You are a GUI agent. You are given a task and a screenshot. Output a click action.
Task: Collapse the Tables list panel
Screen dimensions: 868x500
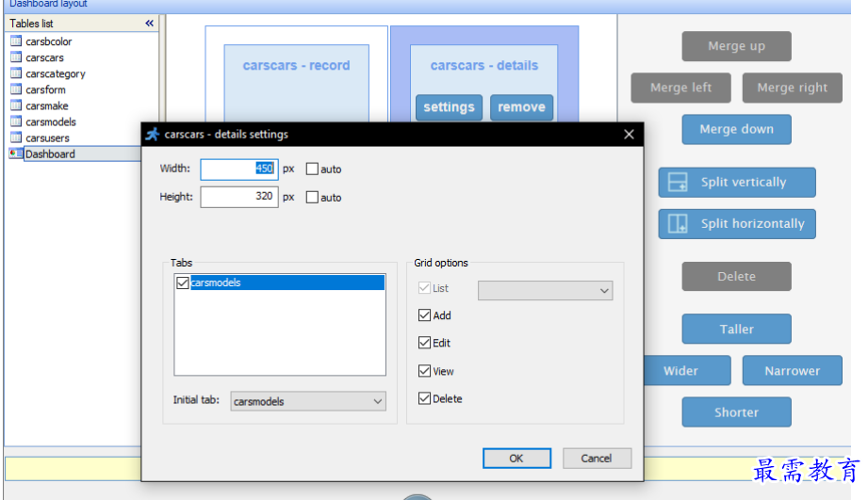[149, 24]
